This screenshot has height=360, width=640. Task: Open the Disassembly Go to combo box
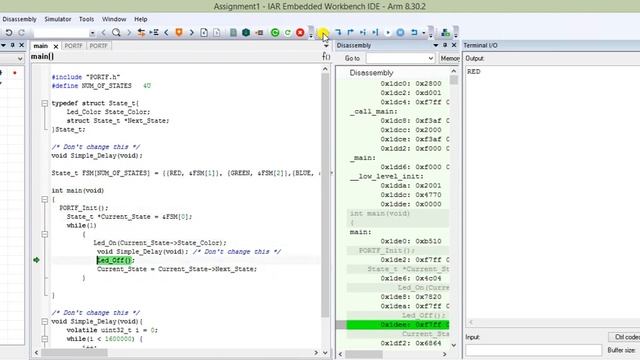(400, 58)
